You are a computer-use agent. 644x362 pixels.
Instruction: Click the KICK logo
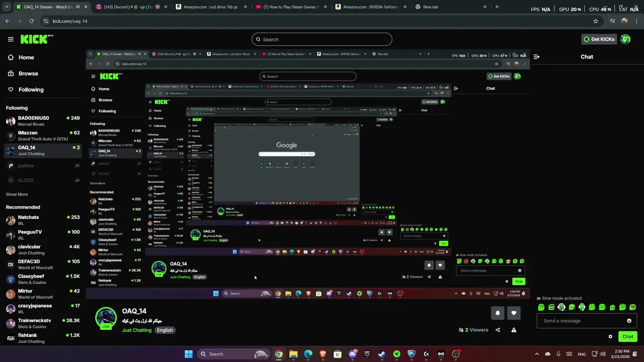point(36,39)
